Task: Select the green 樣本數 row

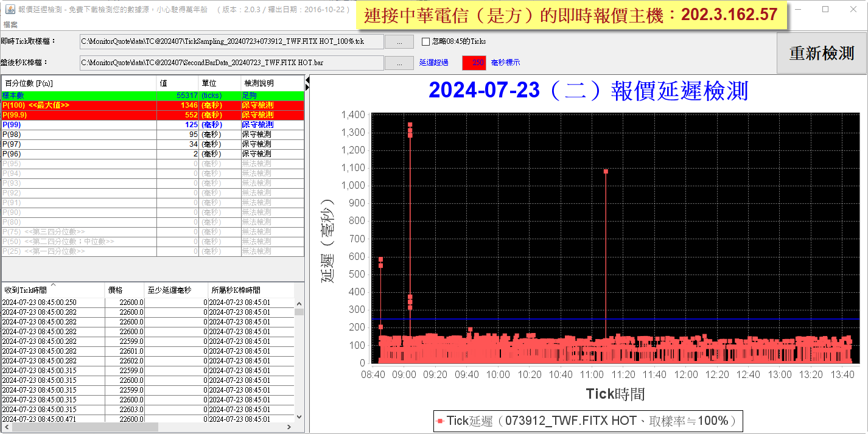Action: [153, 96]
